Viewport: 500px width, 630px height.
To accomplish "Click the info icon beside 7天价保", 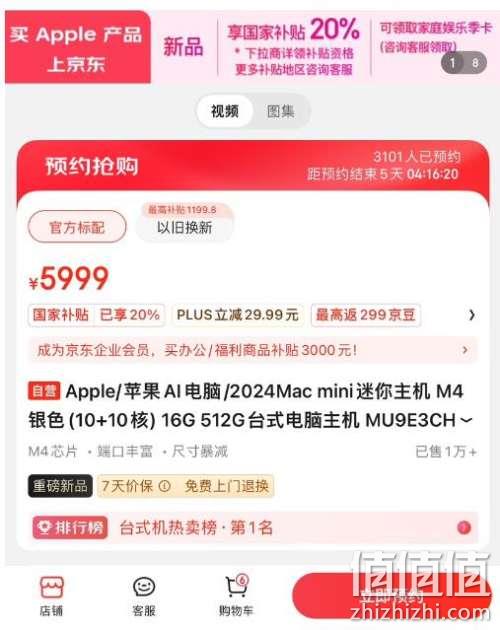I will click(165, 487).
